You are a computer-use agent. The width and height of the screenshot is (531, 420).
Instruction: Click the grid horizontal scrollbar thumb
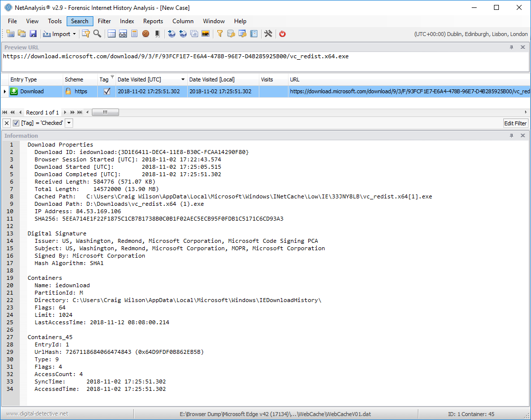click(105, 113)
